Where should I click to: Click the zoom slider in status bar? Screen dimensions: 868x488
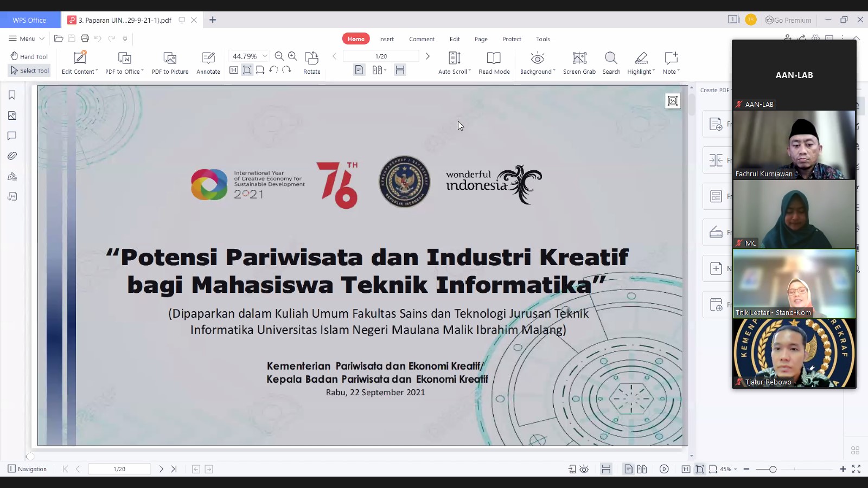pos(773,469)
